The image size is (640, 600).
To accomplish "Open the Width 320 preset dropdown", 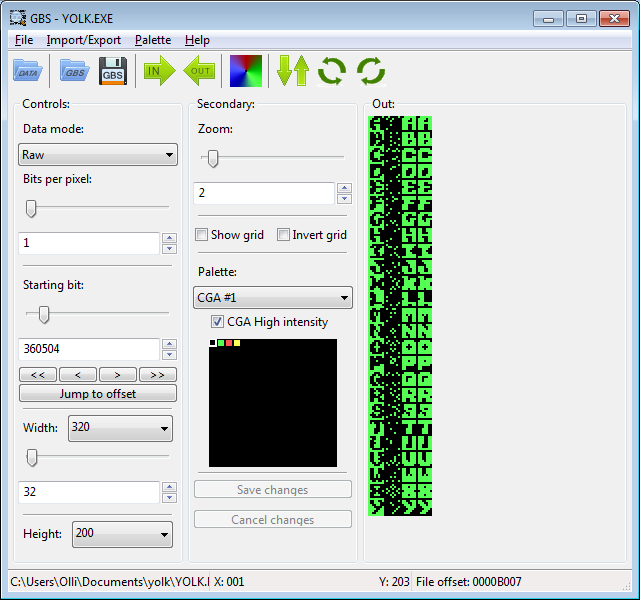I will pyautogui.click(x=120, y=429).
